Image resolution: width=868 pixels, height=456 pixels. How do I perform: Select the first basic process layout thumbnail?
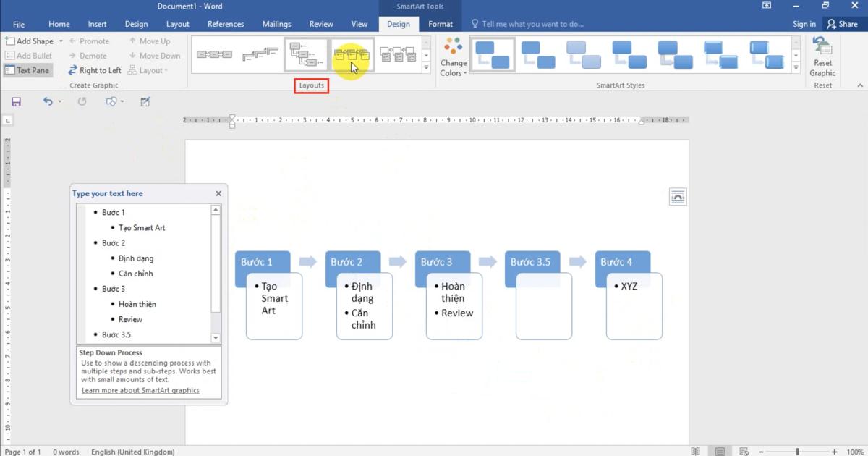215,55
